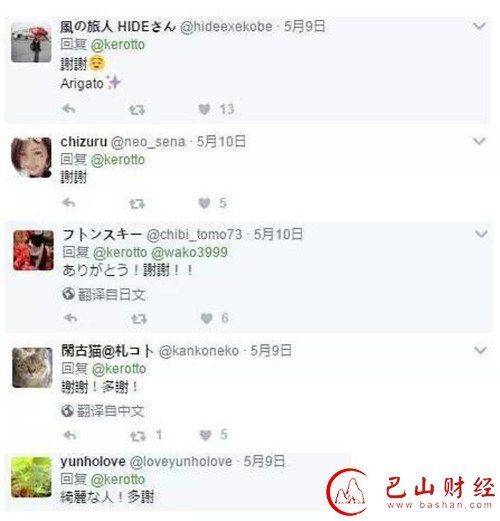Open @kerotto mention in yunholove's reply
The image size is (500, 521).
click(x=118, y=479)
